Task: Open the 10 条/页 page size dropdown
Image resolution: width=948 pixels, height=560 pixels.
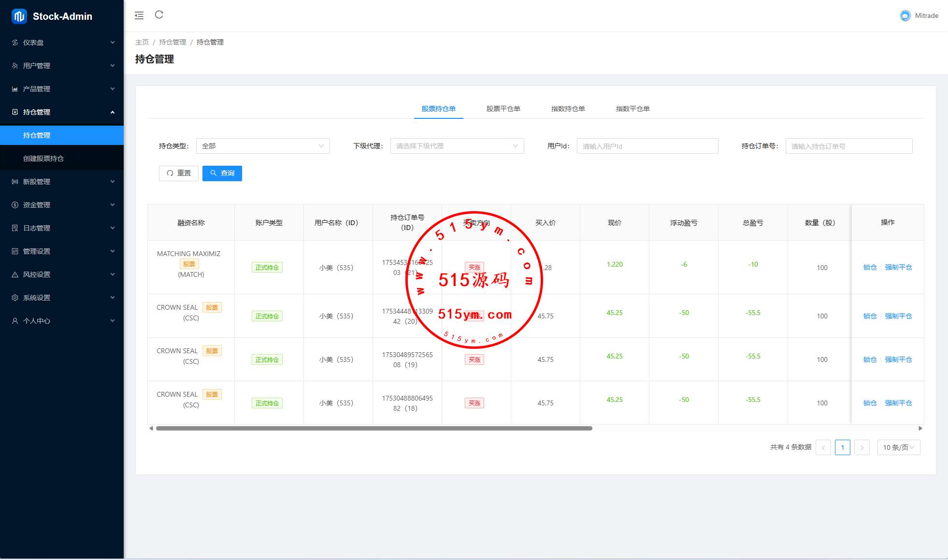Action: (x=898, y=447)
